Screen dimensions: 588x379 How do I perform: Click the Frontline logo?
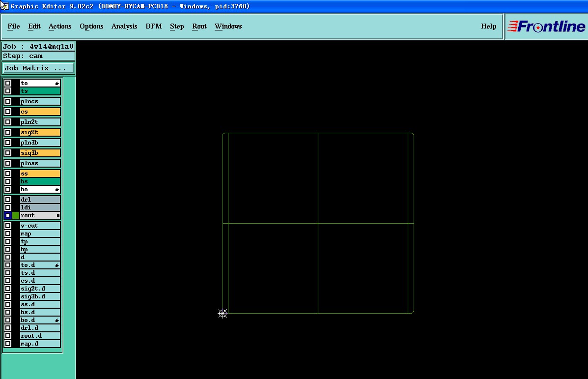[x=546, y=26]
